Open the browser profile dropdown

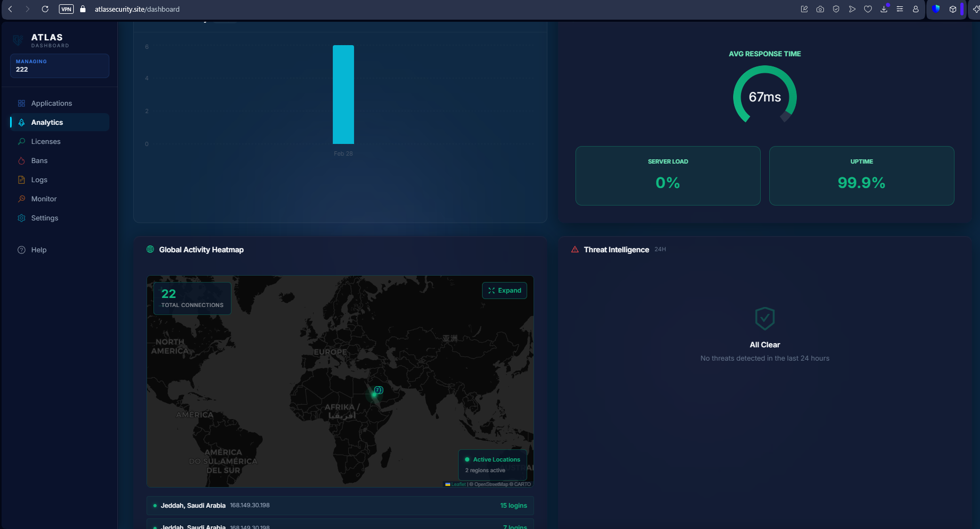click(915, 9)
